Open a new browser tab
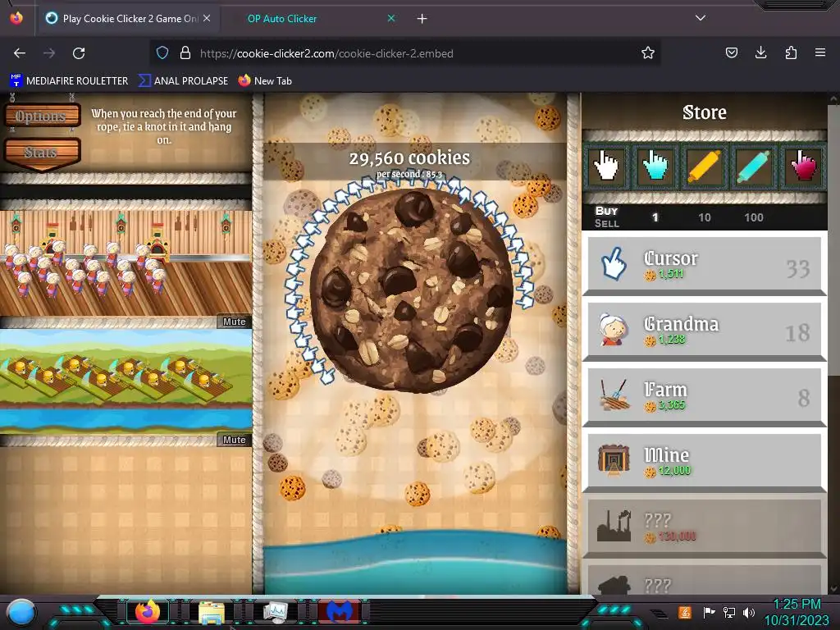This screenshot has width=840, height=630. tap(422, 19)
